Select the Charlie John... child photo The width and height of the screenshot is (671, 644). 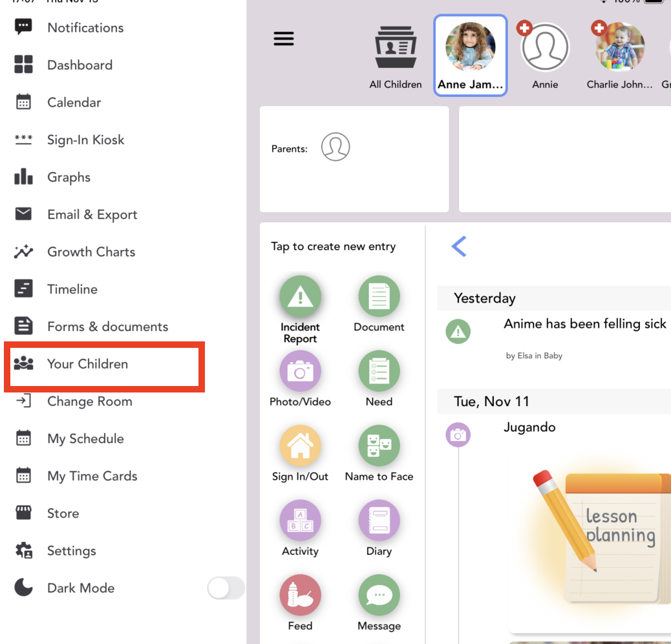tap(620, 47)
